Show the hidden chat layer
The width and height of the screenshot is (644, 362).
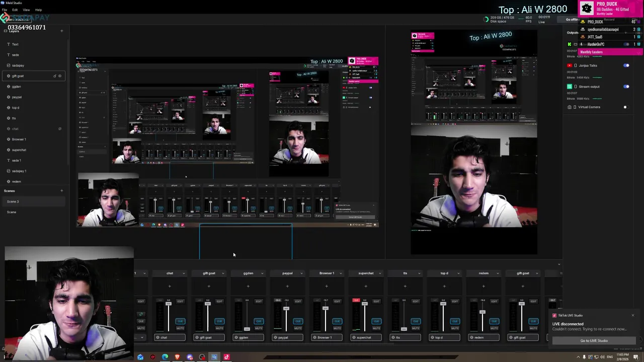pyautogui.click(x=60, y=129)
